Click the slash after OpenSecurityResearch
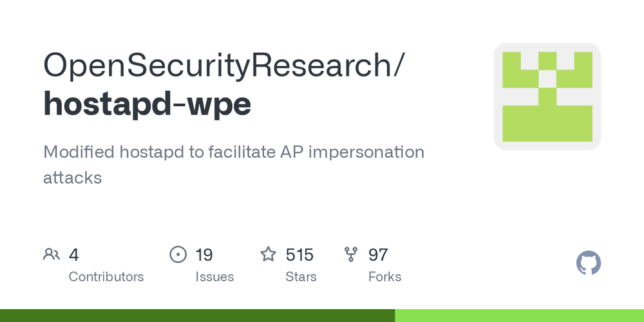644x322 pixels. pyautogui.click(x=399, y=65)
